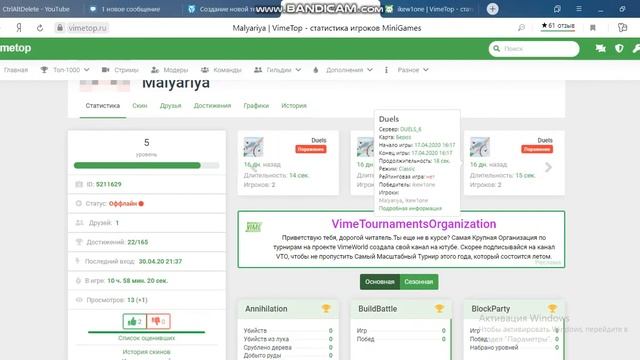Switch to the Друзья profile tab

pos(171,106)
